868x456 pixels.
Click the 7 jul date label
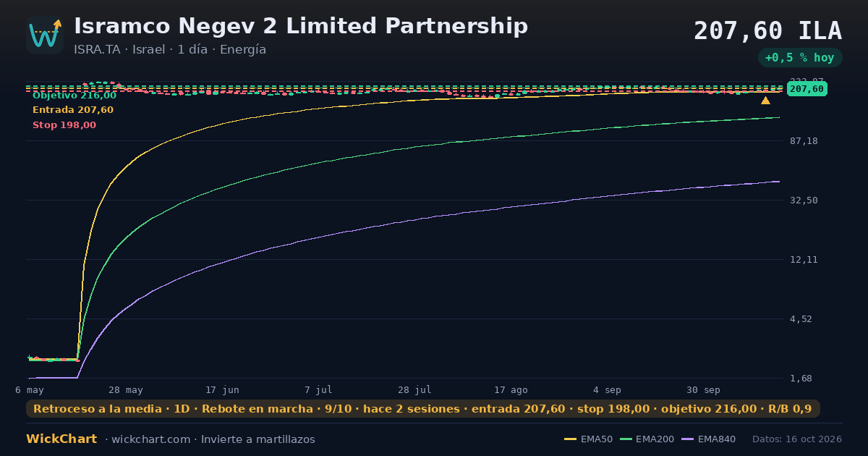(x=318, y=389)
